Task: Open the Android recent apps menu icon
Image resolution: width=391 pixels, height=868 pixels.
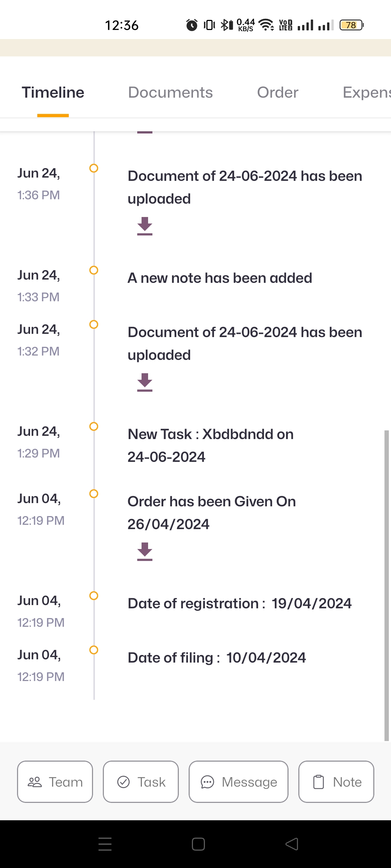Action: pos(105,844)
